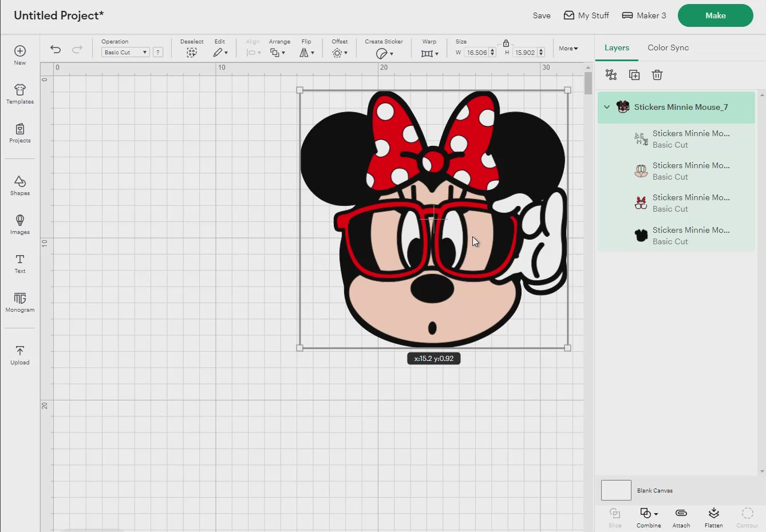Click the green Make button
This screenshot has width=766, height=532.
(x=716, y=15)
